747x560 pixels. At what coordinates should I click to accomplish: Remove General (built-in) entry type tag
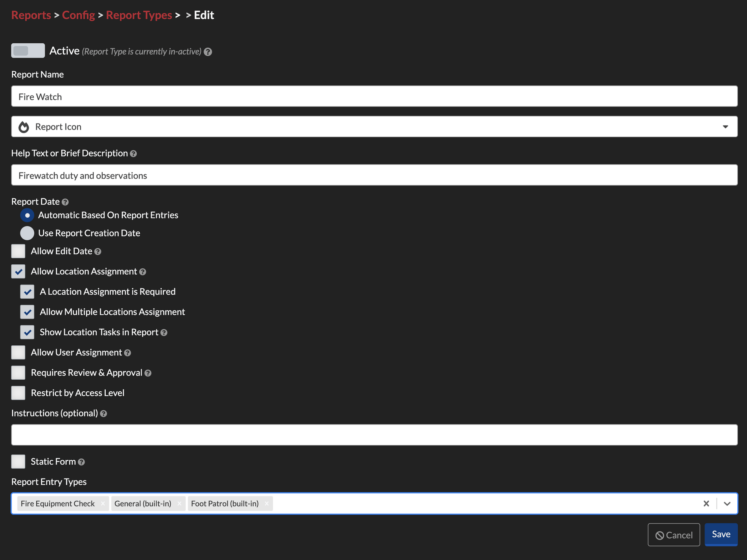pyautogui.click(x=179, y=504)
